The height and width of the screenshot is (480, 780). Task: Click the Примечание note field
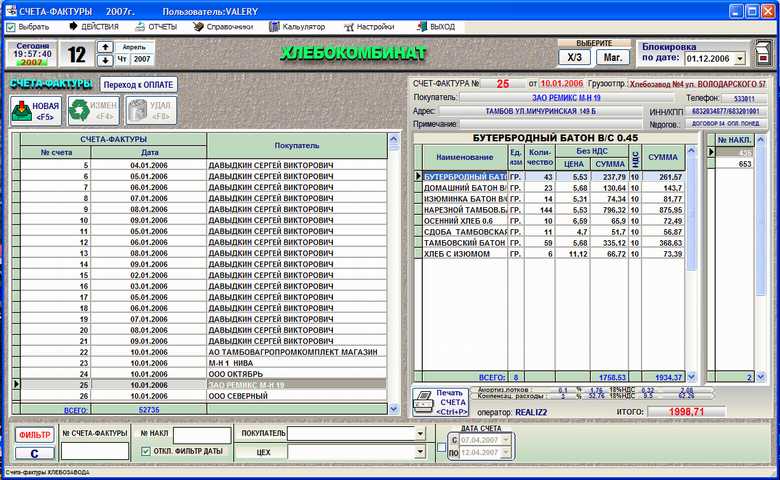(x=551, y=124)
